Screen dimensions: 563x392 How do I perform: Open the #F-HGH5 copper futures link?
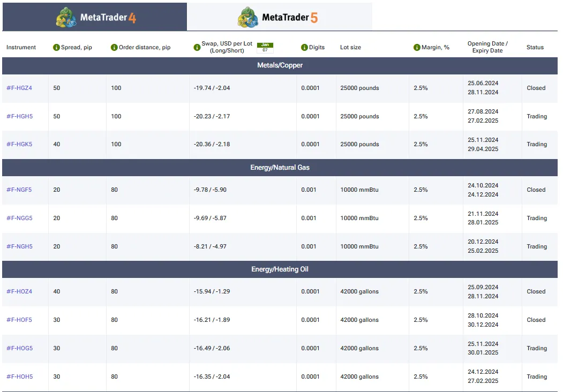click(19, 116)
